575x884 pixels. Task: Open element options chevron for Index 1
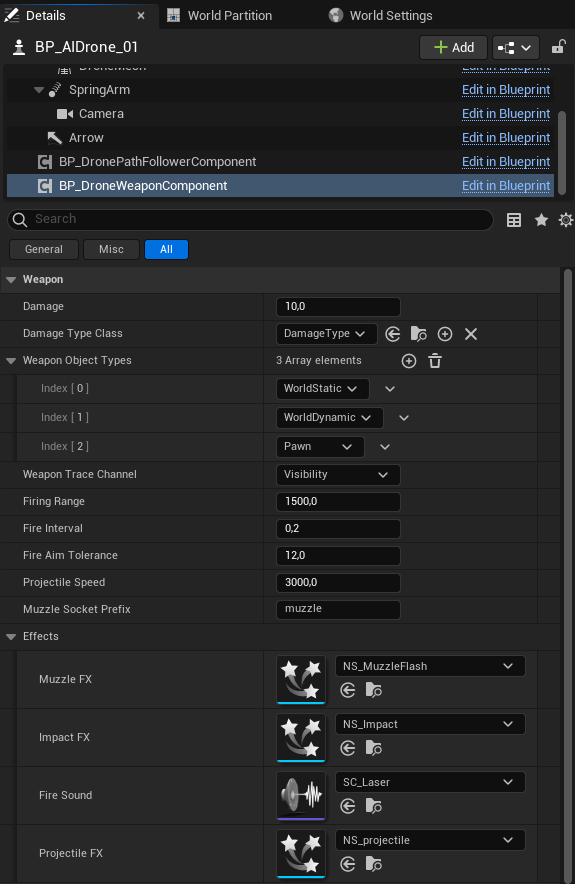pos(404,418)
